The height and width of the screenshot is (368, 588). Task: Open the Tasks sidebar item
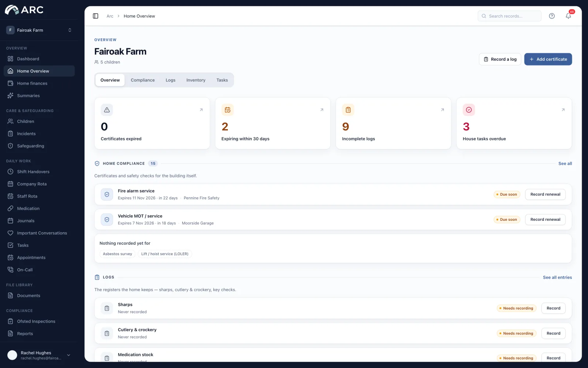pyautogui.click(x=39, y=245)
